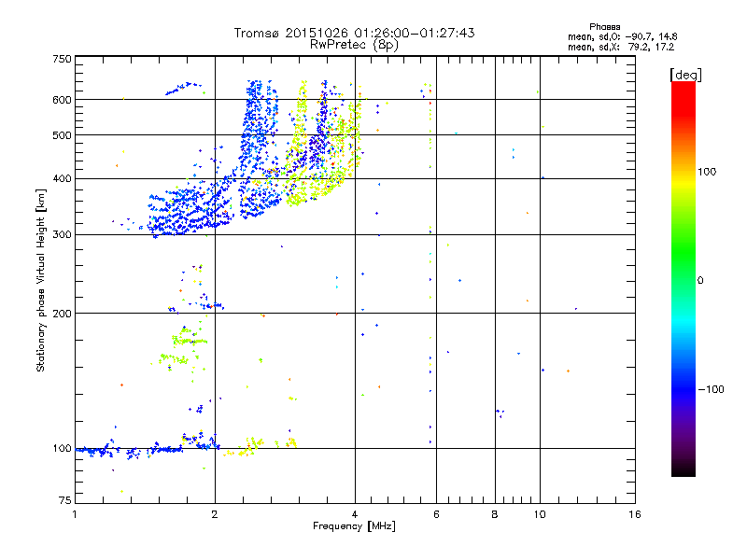This screenshot has width=747, height=560.
Task: Click the x-axis label "1"
Action: pos(75,514)
